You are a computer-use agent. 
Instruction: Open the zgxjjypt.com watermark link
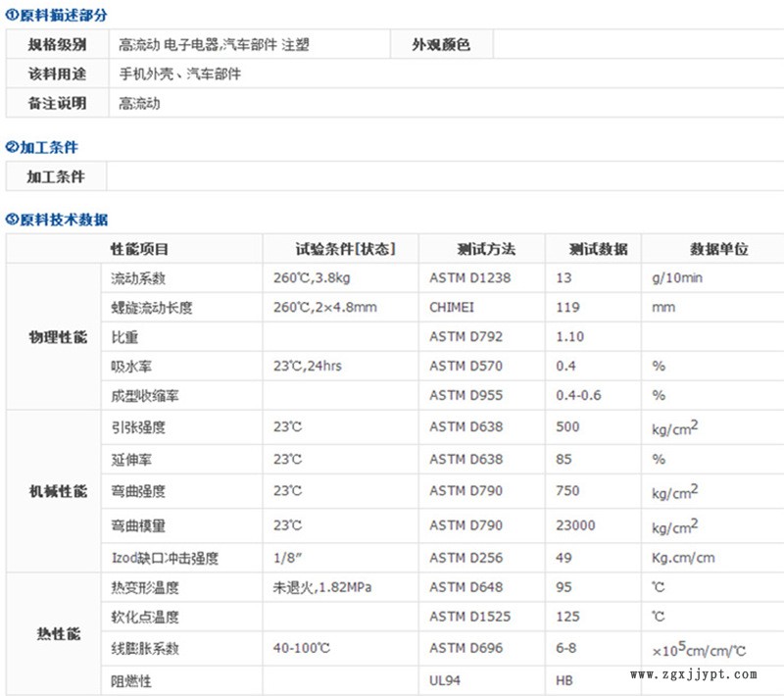point(694,674)
